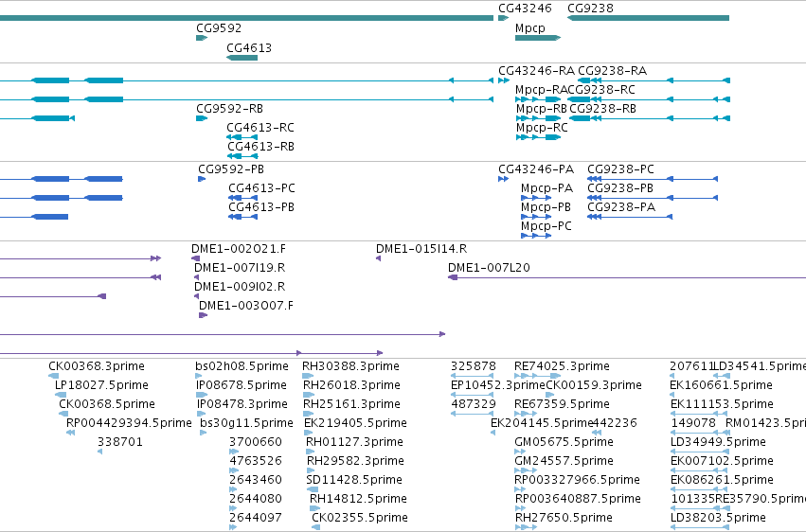This screenshot has height=532, width=806.
Task: Click the DME1-007I19.R clone label
Action: tap(240, 268)
